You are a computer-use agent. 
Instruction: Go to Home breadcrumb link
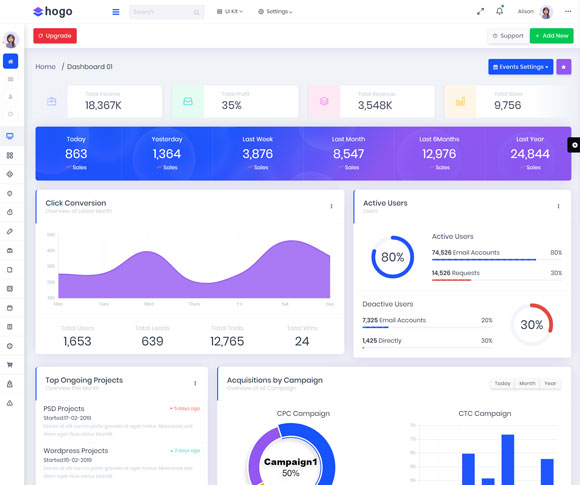click(45, 67)
